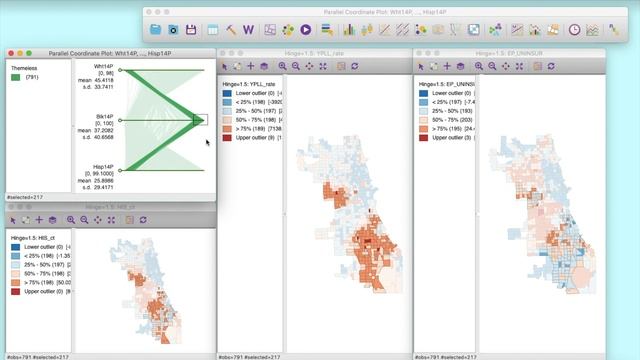Viewport: 640px width, 360px height.
Task: Click '25% - 50% (197)' in YPLL_rate legend
Action: click(x=256, y=111)
